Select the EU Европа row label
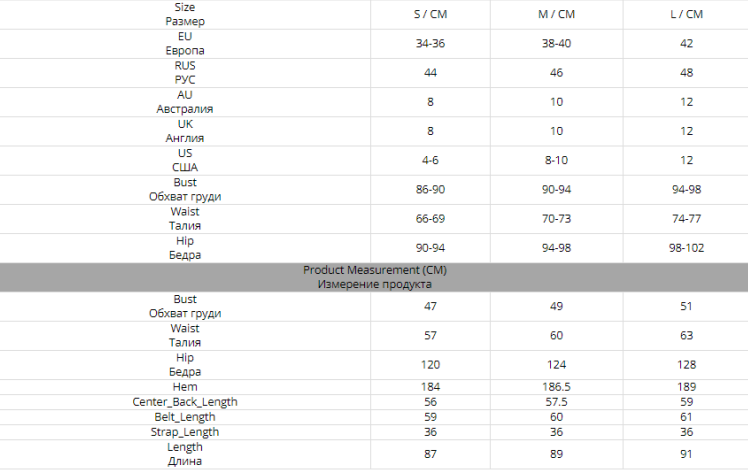748x470 pixels. click(x=184, y=43)
